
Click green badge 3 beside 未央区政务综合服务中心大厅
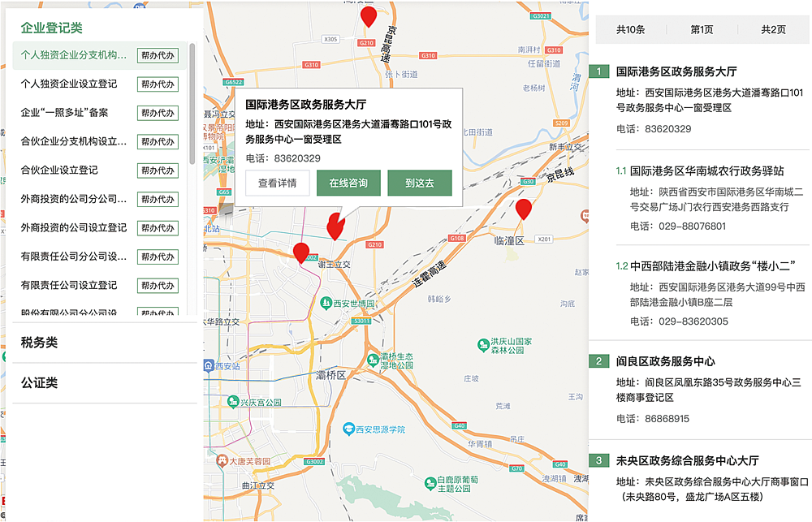tap(598, 461)
